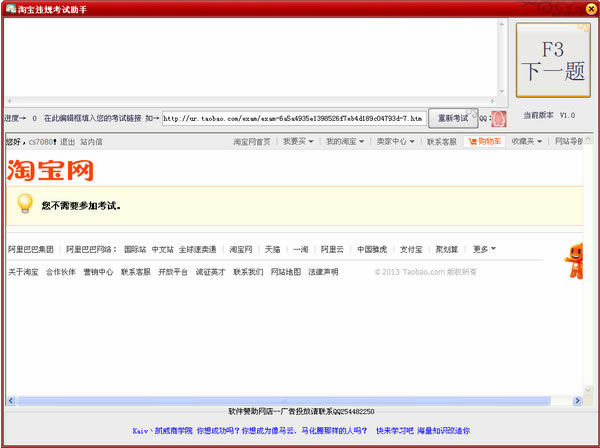Open the 淘宝网 footer link
Viewport: 600px width, 448px height.
(x=241, y=249)
